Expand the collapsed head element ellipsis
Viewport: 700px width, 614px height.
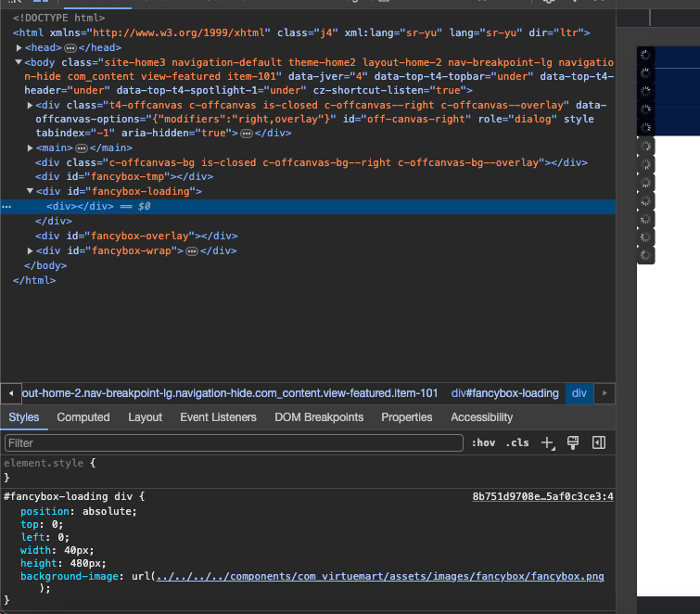pos(69,47)
